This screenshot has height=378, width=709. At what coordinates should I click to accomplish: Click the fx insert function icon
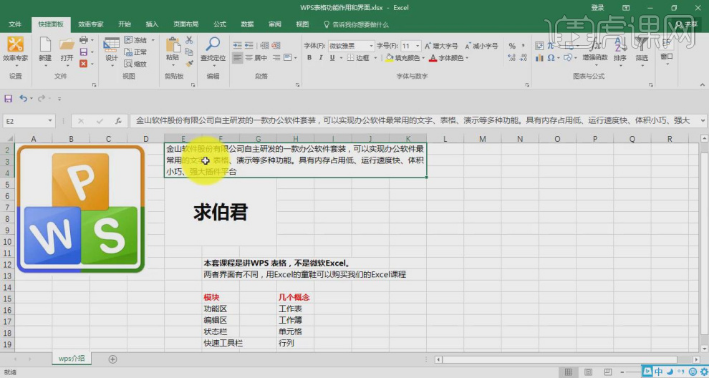[118, 121]
